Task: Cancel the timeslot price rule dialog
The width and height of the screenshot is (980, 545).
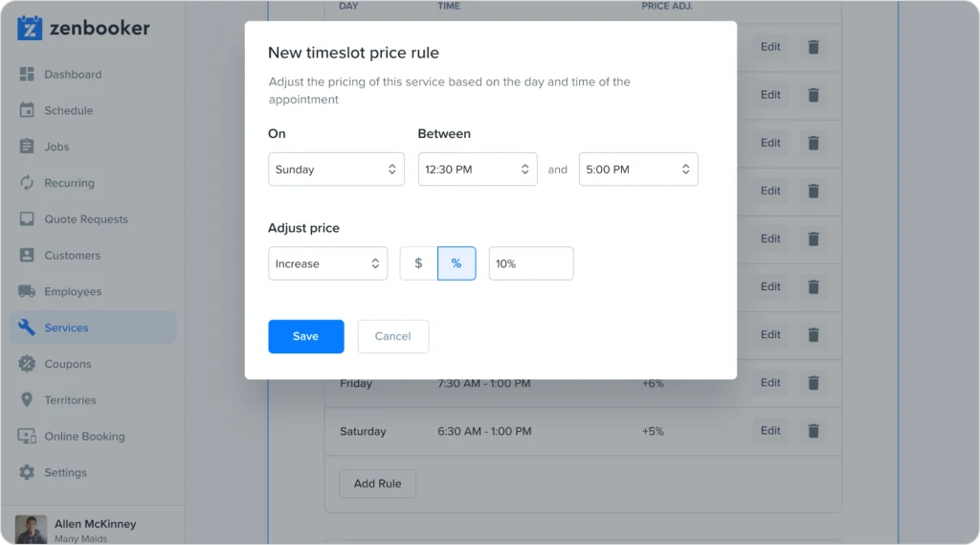Action: pyautogui.click(x=392, y=336)
